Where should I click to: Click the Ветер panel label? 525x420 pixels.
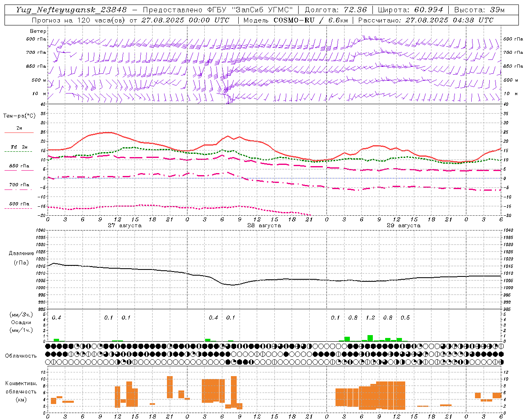[38, 31]
